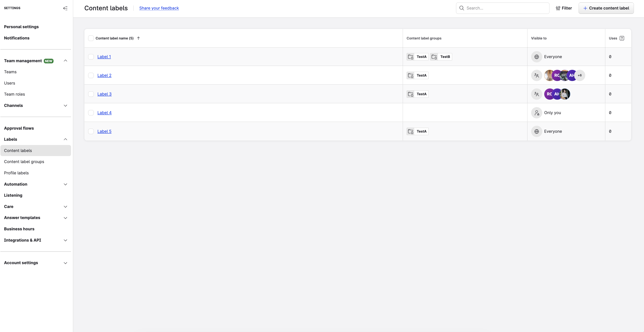
Task: Click TestA group tag in Label 2 row
Action: [x=418, y=75]
